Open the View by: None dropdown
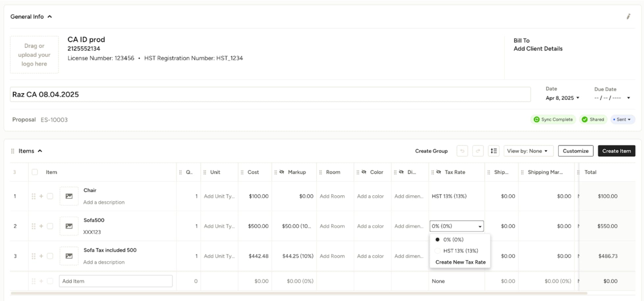This screenshot has width=644, height=301. pyautogui.click(x=528, y=151)
